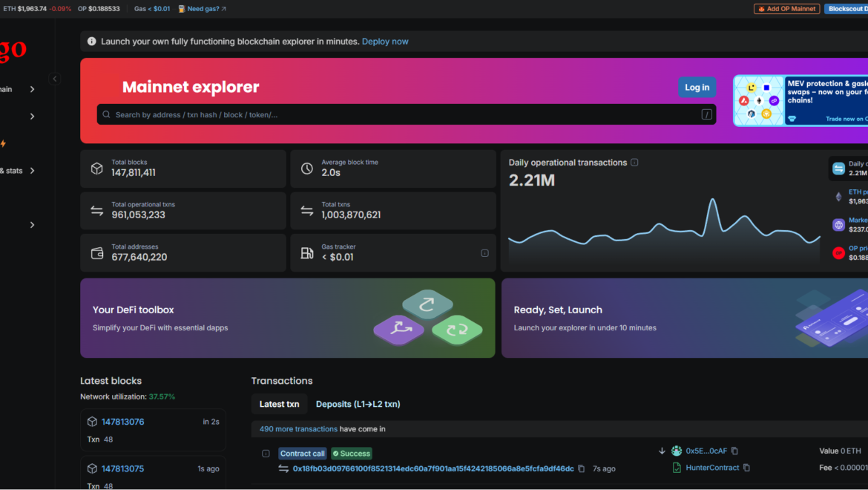Image resolution: width=868 pixels, height=490 pixels.
Task: Focus the address / txn hash search field
Action: (x=407, y=114)
